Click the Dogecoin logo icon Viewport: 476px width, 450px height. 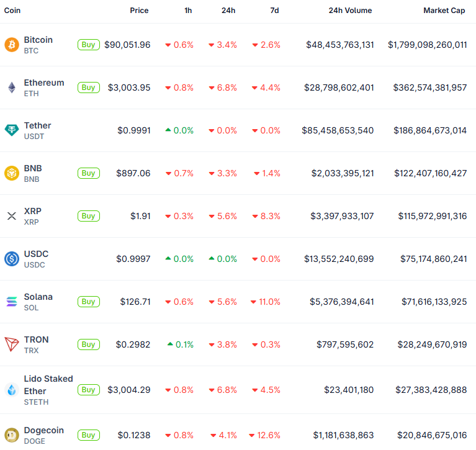tap(12, 435)
